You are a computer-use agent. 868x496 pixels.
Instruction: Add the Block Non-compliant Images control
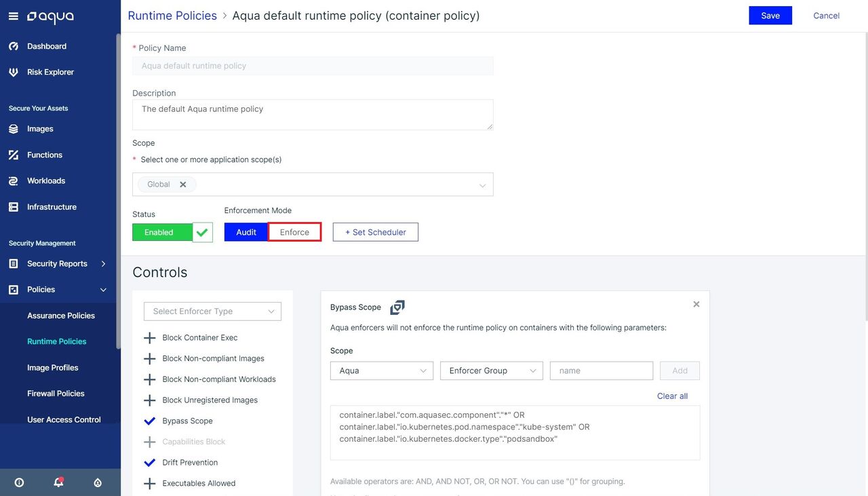[x=150, y=359]
